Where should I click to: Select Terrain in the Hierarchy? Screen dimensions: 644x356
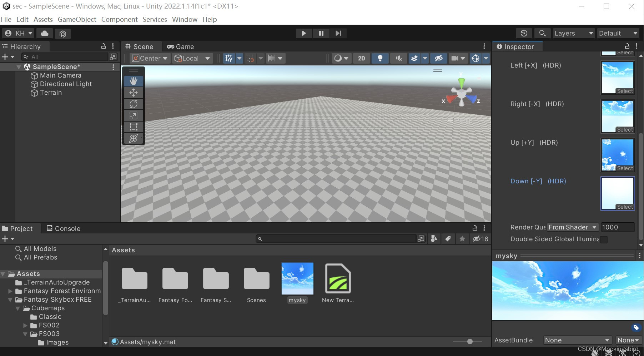51,93
